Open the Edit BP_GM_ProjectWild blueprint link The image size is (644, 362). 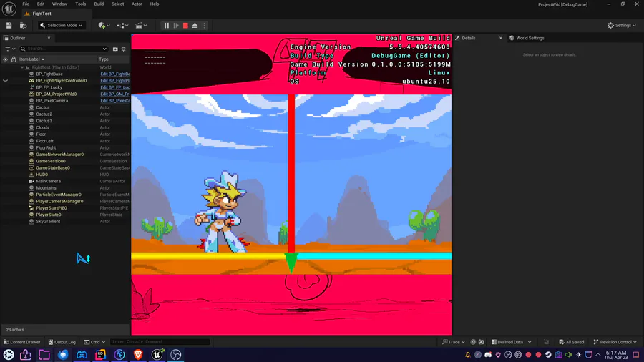click(x=114, y=94)
